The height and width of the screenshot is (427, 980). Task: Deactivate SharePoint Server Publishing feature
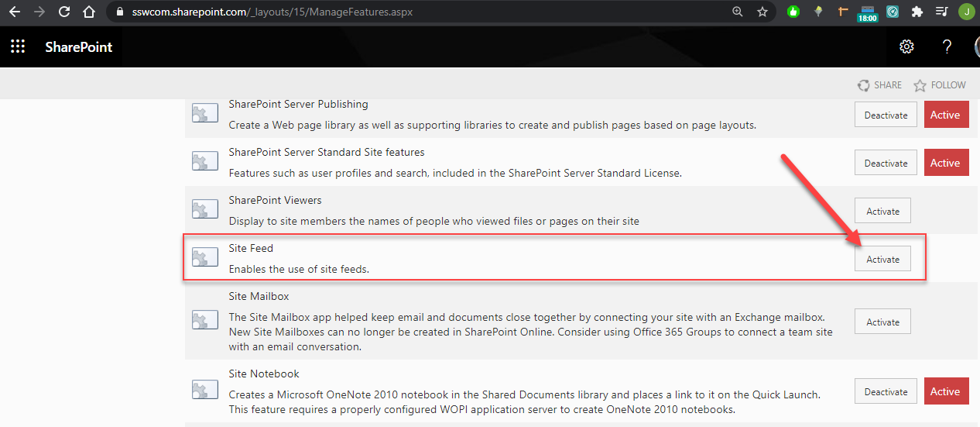[x=886, y=115]
